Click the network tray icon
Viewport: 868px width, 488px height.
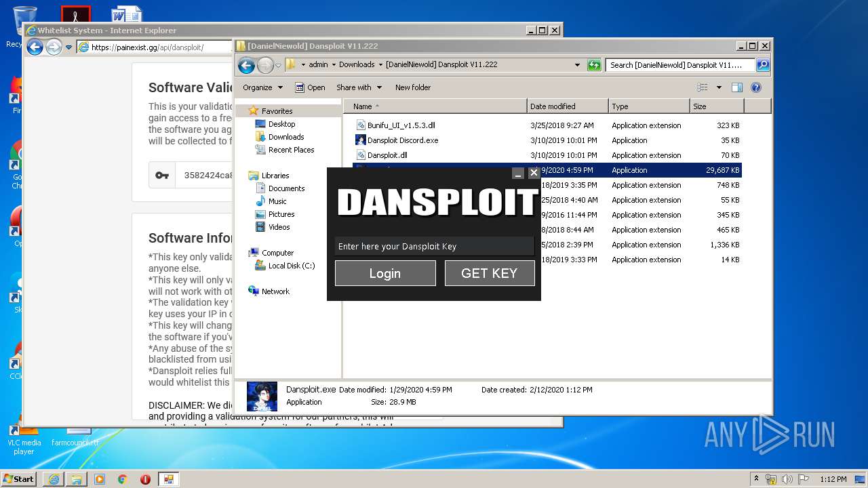[770, 479]
